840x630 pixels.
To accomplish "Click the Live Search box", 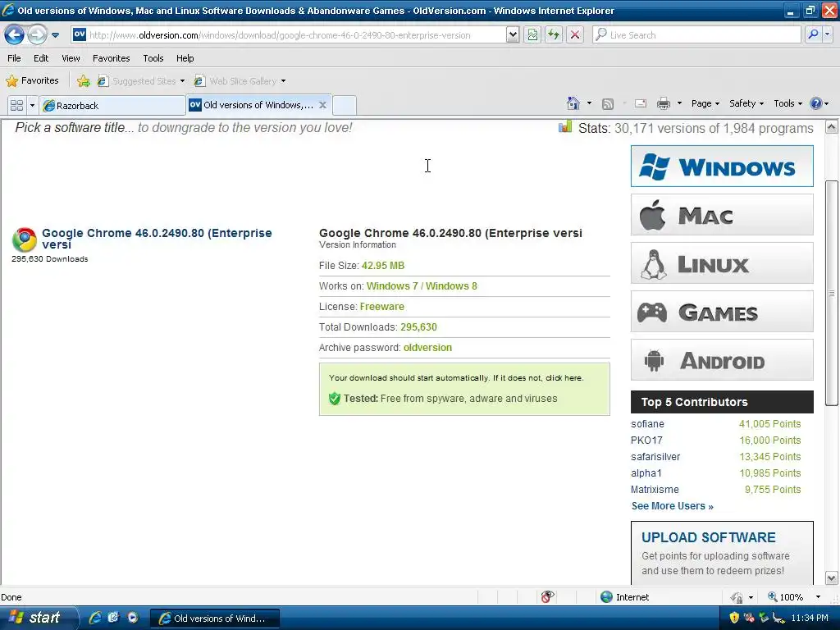I will tap(696, 34).
